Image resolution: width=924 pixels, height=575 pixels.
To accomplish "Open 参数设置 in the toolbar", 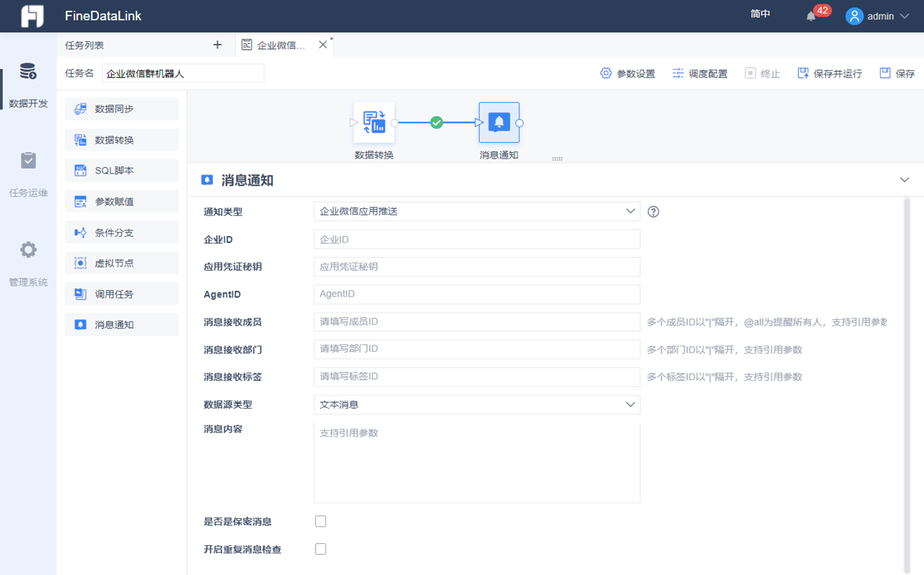I will tap(628, 73).
